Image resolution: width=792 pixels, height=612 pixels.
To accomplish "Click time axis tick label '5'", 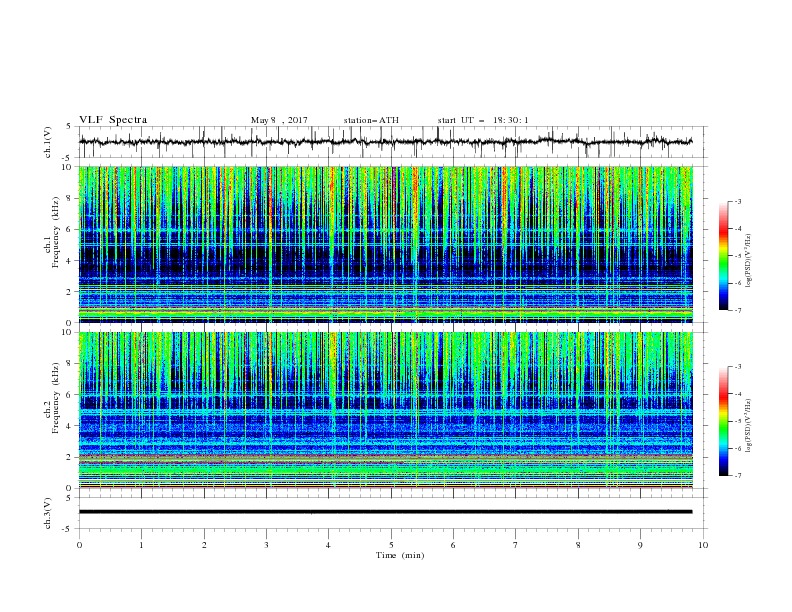I will coord(391,545).
